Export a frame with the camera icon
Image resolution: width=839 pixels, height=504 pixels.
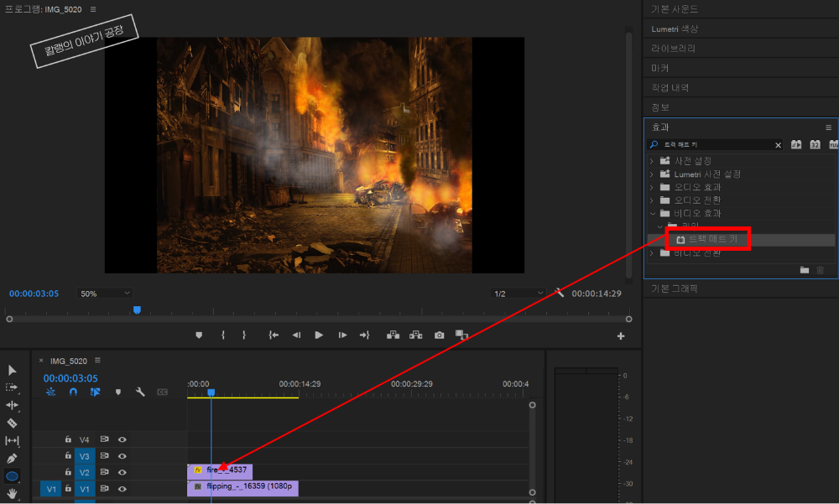tap(440, 335)
